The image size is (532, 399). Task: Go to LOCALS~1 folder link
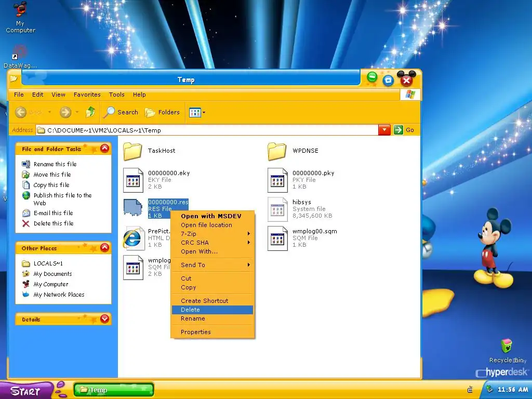click(48, 263)
